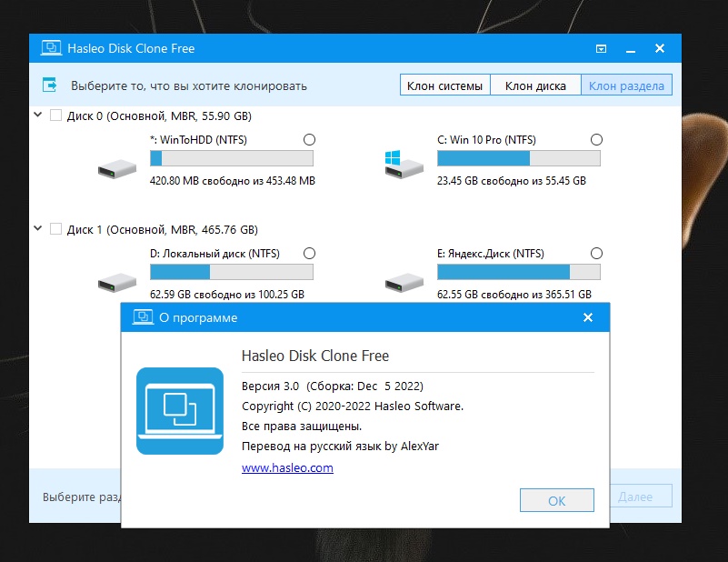Image resolution: width=728 pixels, height=562 pixels.
Task: Click the text 23.45 GB свободно из 55.45 GB
Action: (512, 181)
